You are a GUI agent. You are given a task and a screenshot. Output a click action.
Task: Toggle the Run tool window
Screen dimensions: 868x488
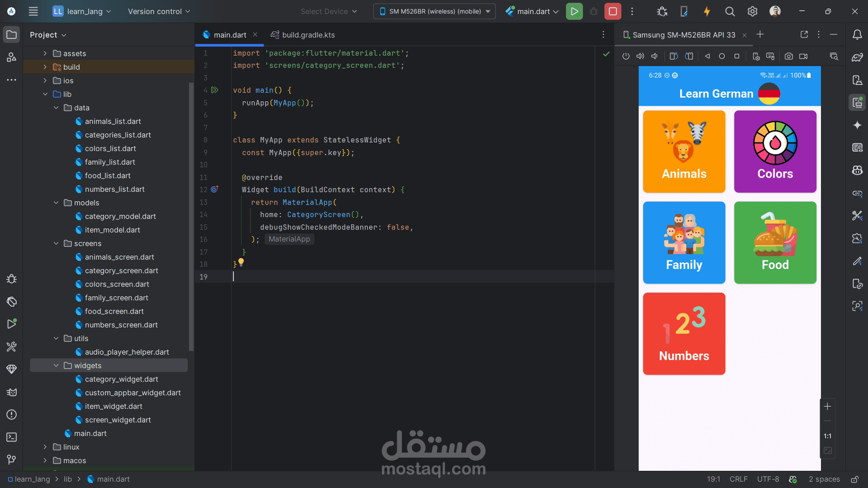point(12,324)
